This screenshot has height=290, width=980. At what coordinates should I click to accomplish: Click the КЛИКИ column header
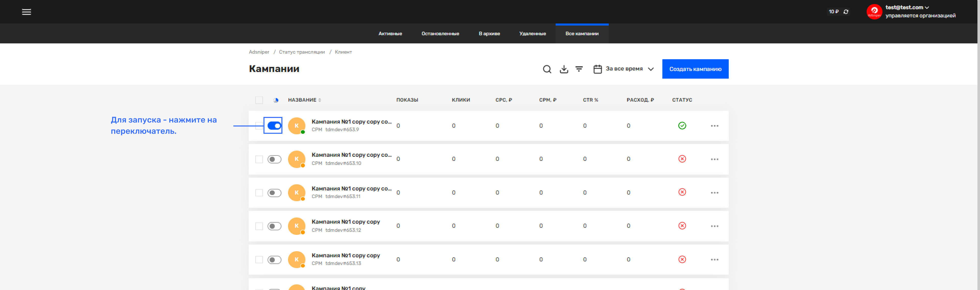(461, 100)
